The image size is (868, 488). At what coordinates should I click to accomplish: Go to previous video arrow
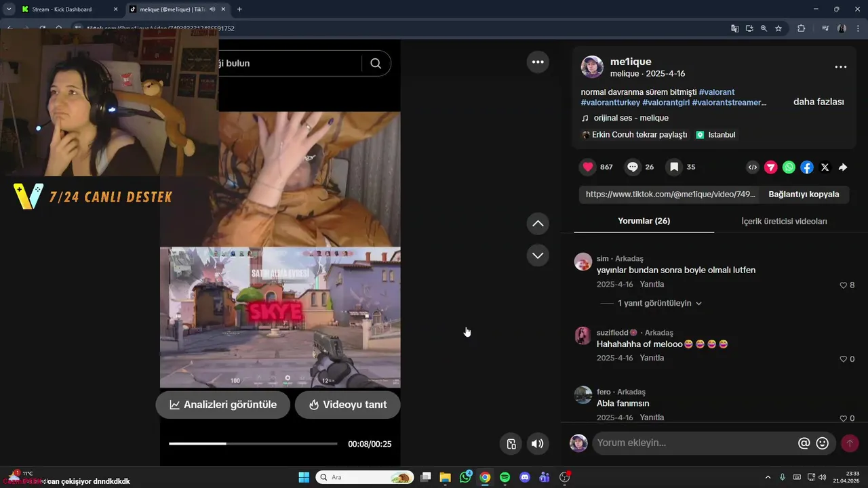pyautogui.click(x=538, y=223)
